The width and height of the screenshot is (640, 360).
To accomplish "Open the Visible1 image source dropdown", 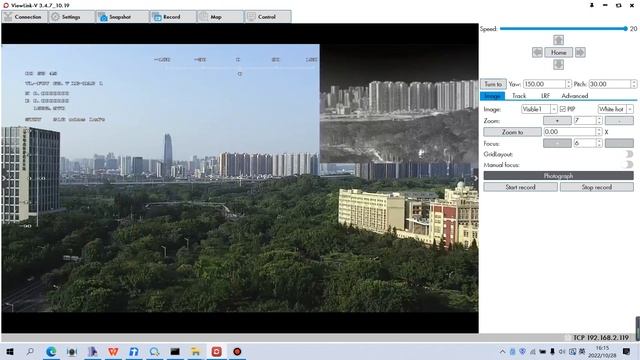I will (x=539, y=109).
